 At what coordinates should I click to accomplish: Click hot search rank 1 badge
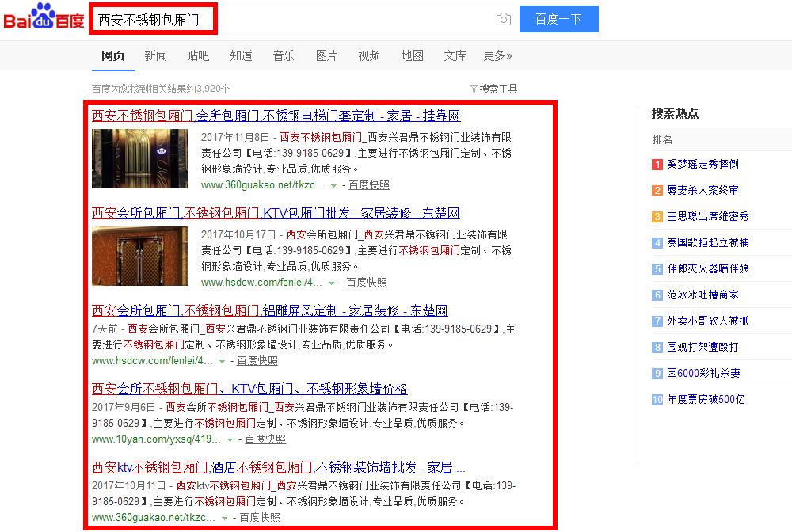(x=657, y=164)
